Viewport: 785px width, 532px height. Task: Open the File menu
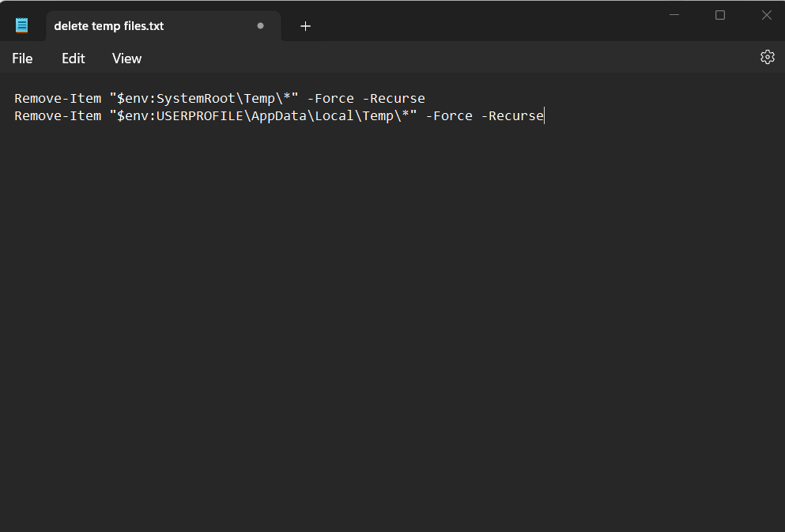[22, 58]
